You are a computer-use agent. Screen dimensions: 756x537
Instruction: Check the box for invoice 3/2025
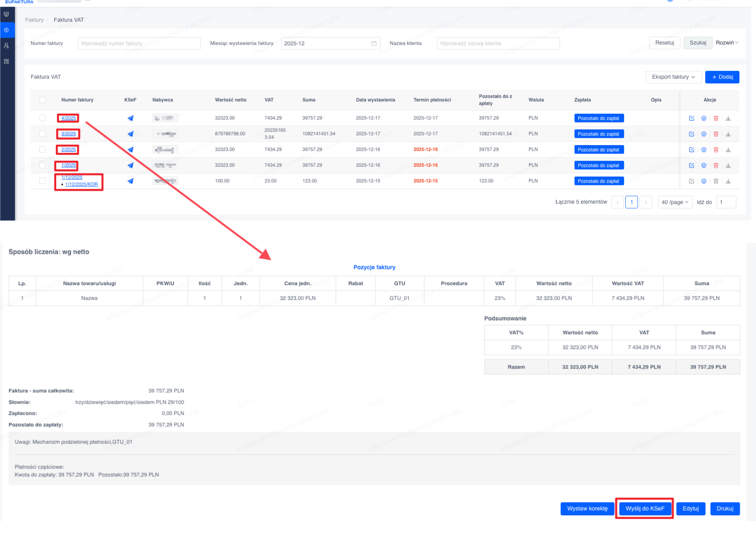(42, 134)
